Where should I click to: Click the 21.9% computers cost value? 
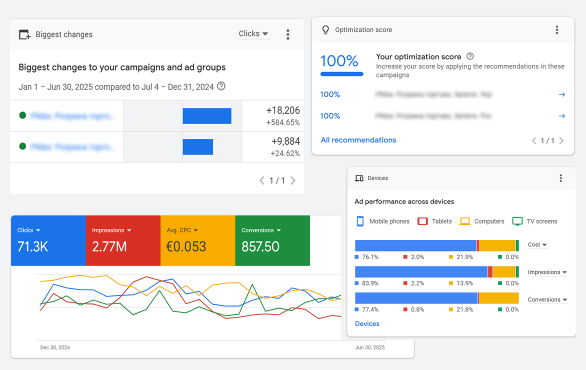(x=465, y=257)
